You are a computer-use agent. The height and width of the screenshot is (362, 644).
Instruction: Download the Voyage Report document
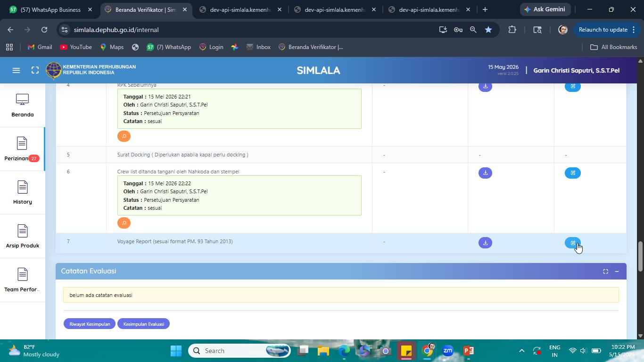[485, 243]
